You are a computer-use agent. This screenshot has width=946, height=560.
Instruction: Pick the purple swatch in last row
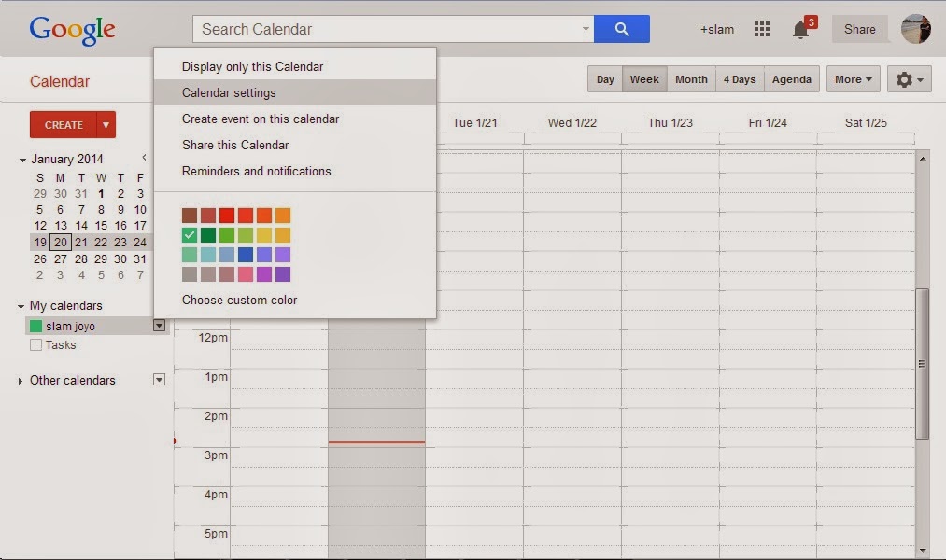point(283,274)
